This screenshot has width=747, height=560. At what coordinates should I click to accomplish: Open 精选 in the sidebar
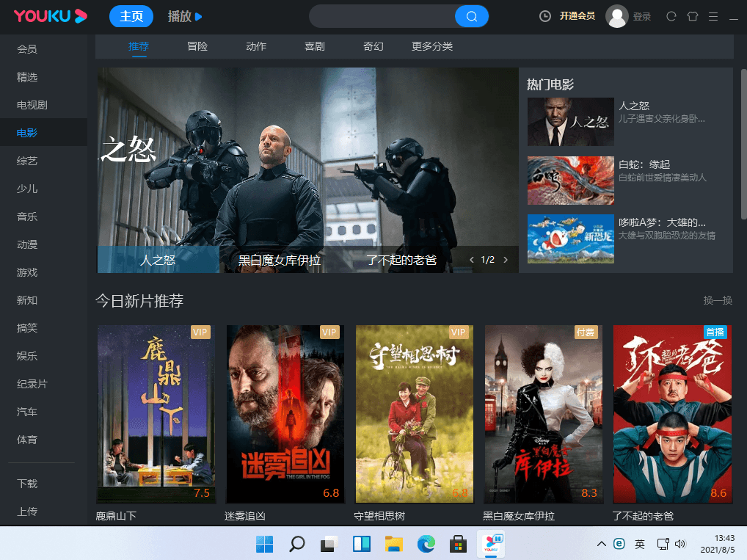click(27, 77)
